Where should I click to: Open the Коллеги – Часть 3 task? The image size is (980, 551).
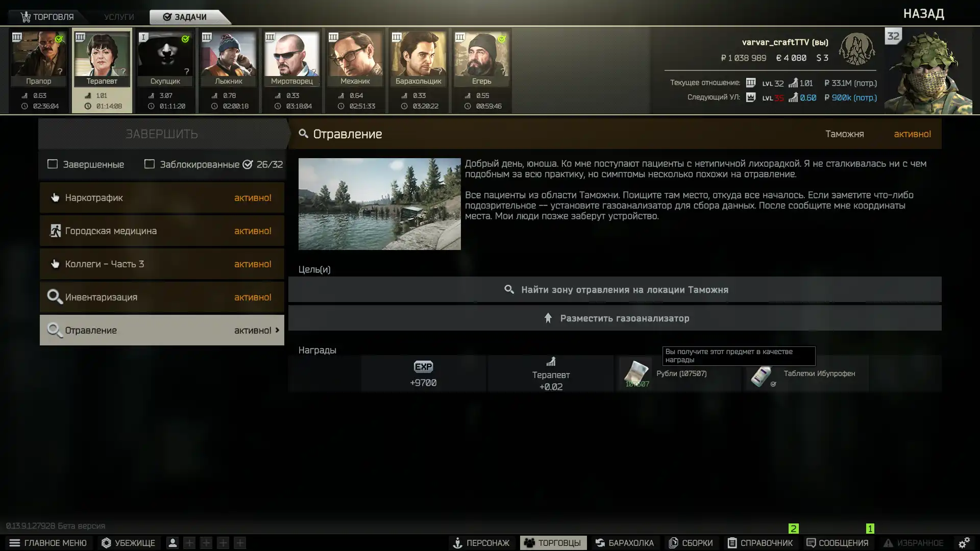[x=162, y=264]
